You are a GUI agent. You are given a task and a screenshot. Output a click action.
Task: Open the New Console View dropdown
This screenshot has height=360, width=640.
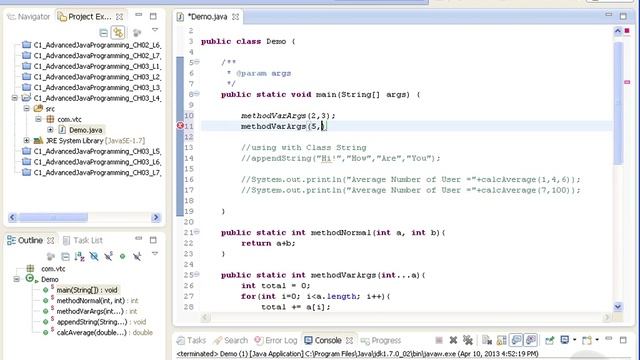click(x=597, y=340)
